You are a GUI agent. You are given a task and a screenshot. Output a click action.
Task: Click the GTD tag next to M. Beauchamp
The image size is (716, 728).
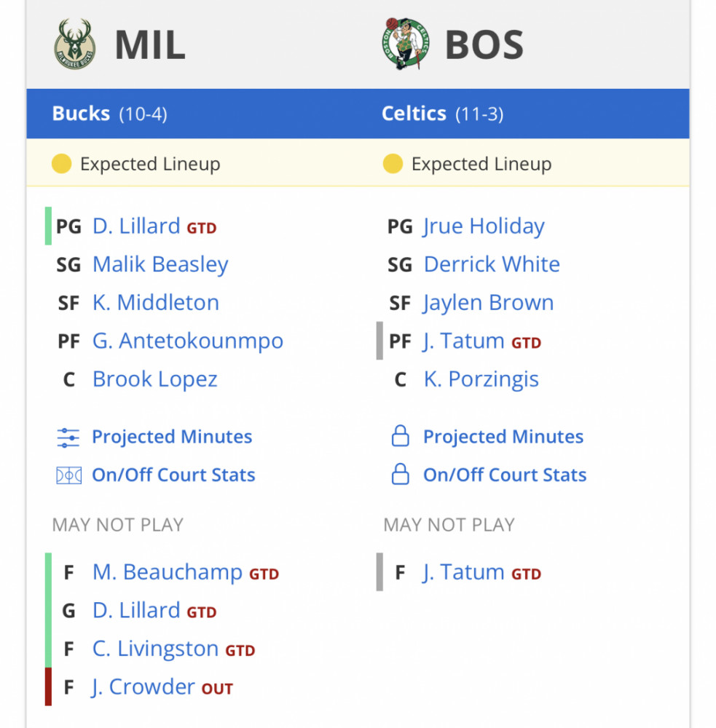[x=264, y=574]
